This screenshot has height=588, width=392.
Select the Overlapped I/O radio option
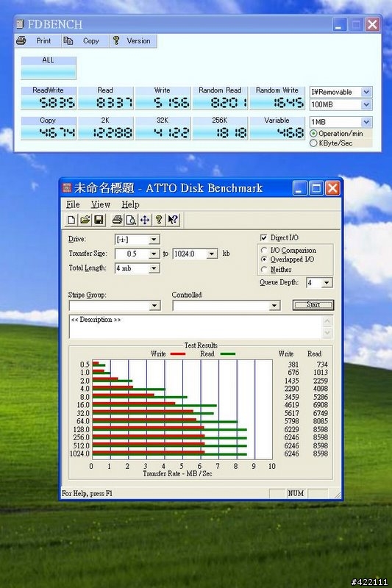tap(264, 259)
